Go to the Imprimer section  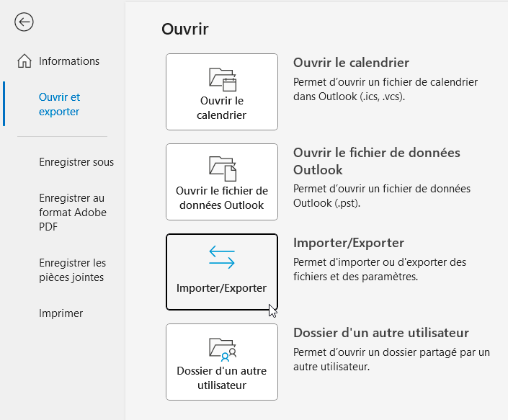(x=61, y=313)
